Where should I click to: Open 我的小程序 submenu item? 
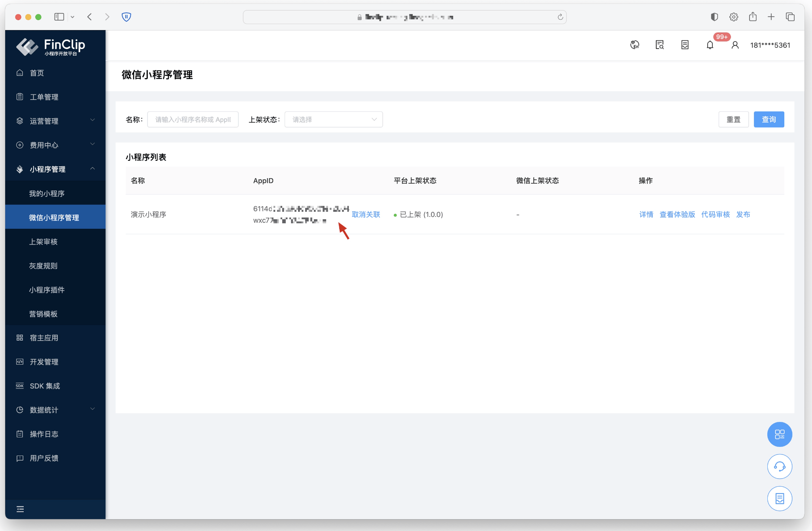[55, 193]
